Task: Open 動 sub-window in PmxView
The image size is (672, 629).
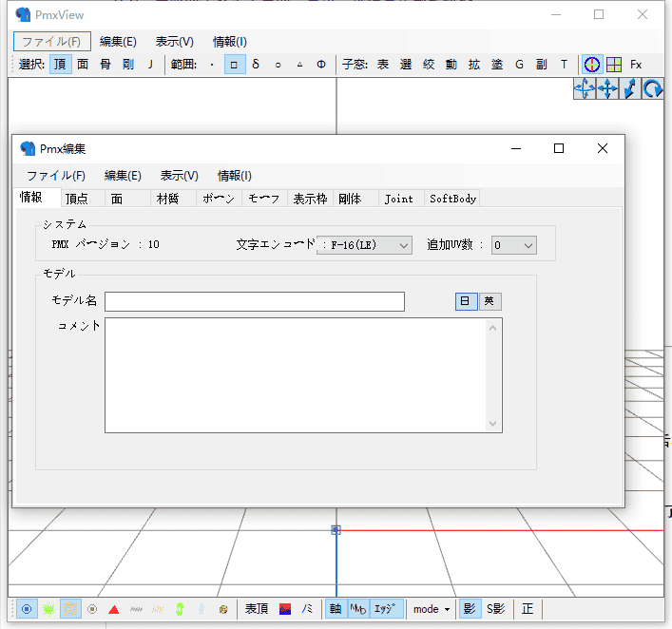Action: (x=451, y=65)
